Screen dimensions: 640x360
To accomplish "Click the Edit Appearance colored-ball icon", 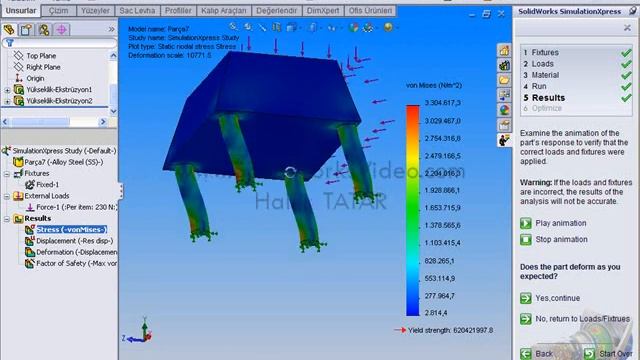I will coord(354,27).
